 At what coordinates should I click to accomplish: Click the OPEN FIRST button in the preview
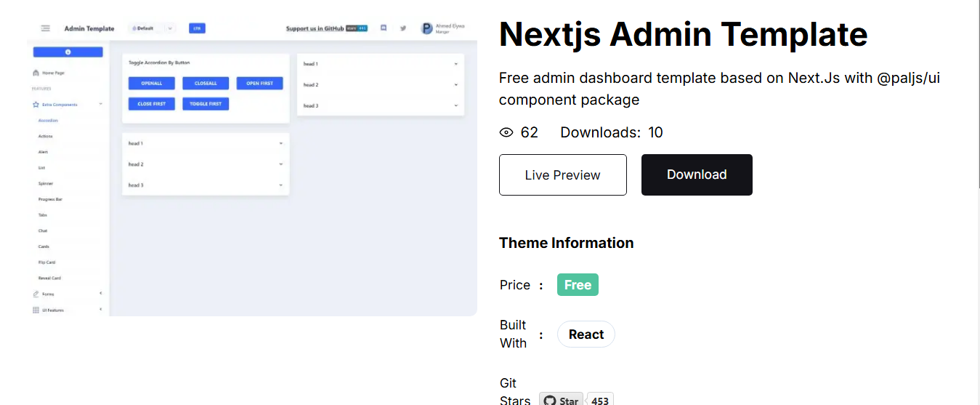point(259,83)
